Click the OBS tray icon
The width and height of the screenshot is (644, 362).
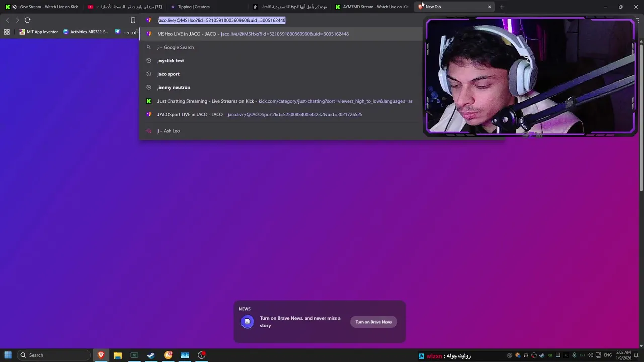pos(534,355)
